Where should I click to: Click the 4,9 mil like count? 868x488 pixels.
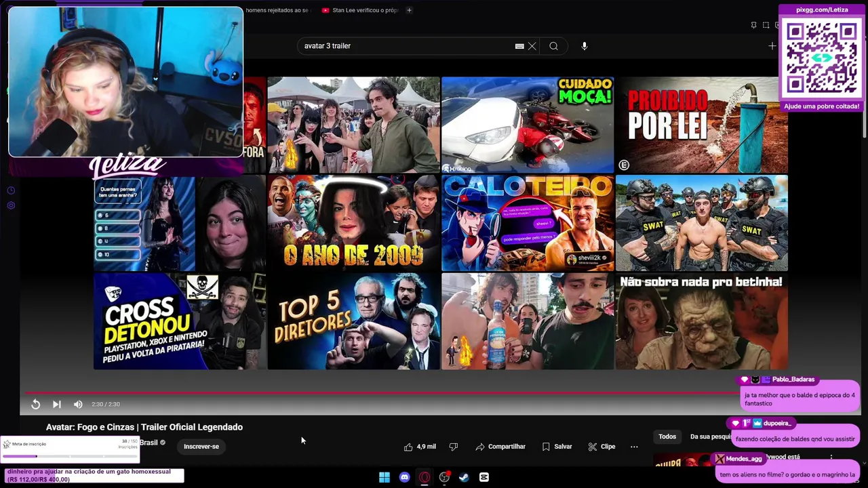(x=427, y=447)
